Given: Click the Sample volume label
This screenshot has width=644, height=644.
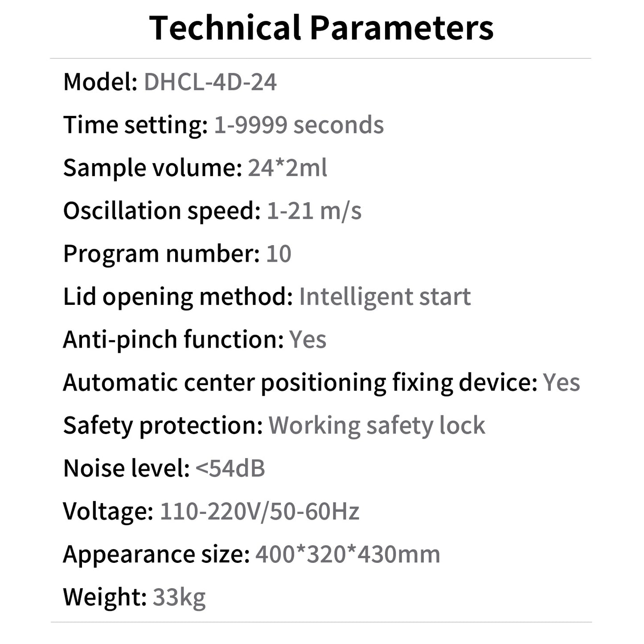Looking at the screenshot, I should click(152, 168).
